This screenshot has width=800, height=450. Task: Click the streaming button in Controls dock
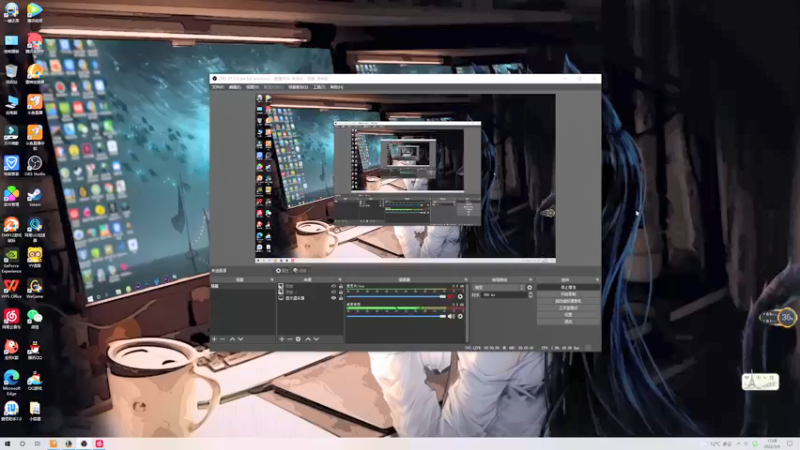(x=568, y=287)
